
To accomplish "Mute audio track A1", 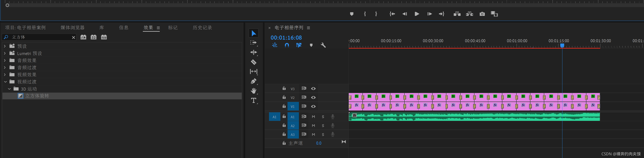I will [x=313, y=117].
